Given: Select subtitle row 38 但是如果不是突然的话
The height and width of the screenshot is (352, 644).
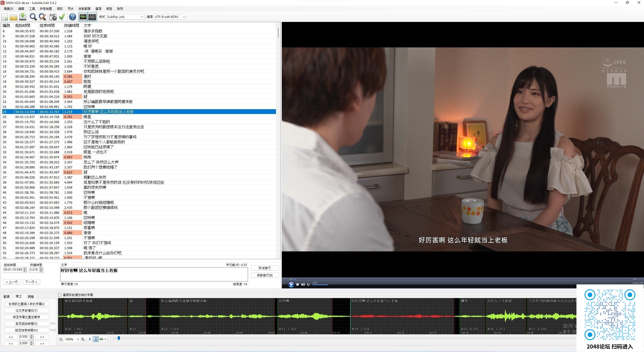Looking at the screenshot, I should (139, 182).
